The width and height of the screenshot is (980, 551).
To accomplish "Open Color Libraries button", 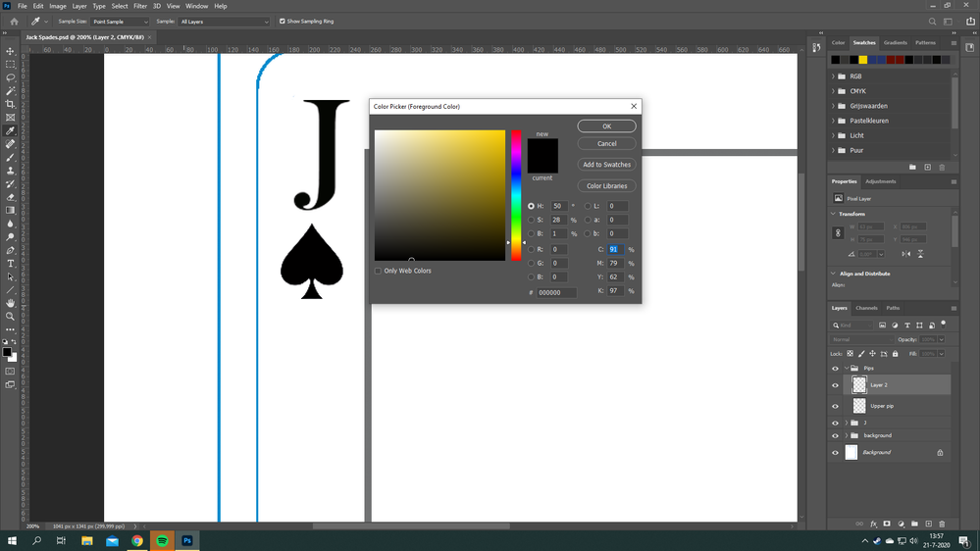I will point(606,185).
